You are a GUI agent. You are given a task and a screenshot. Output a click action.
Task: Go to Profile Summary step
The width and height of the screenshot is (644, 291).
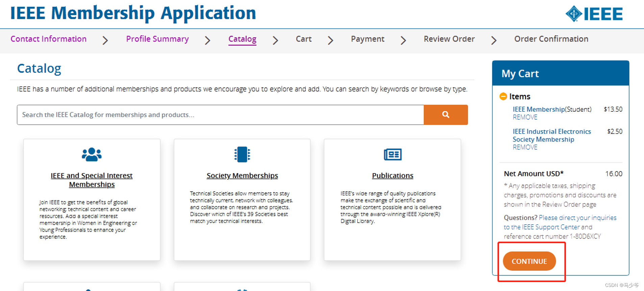(x=157, y=39)
